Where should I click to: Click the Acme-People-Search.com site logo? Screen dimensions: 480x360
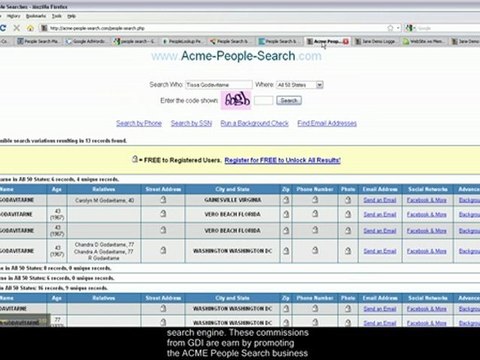tap(236, 56)
